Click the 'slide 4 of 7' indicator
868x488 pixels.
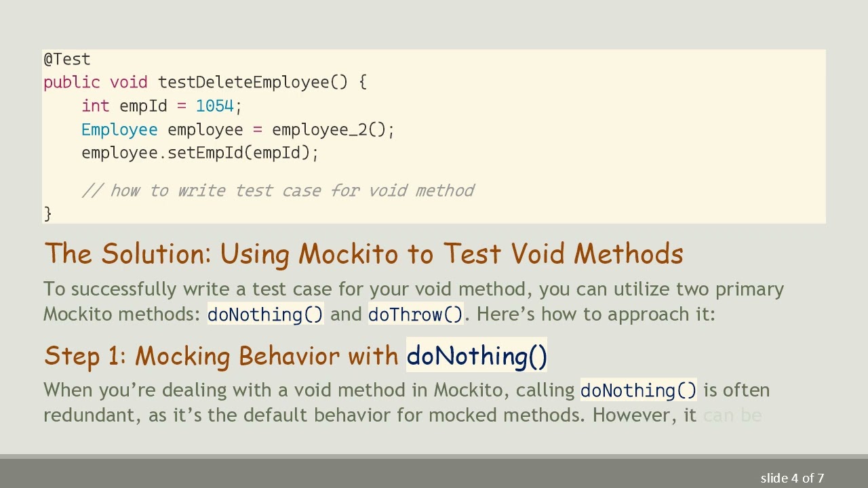click(792, 479)
